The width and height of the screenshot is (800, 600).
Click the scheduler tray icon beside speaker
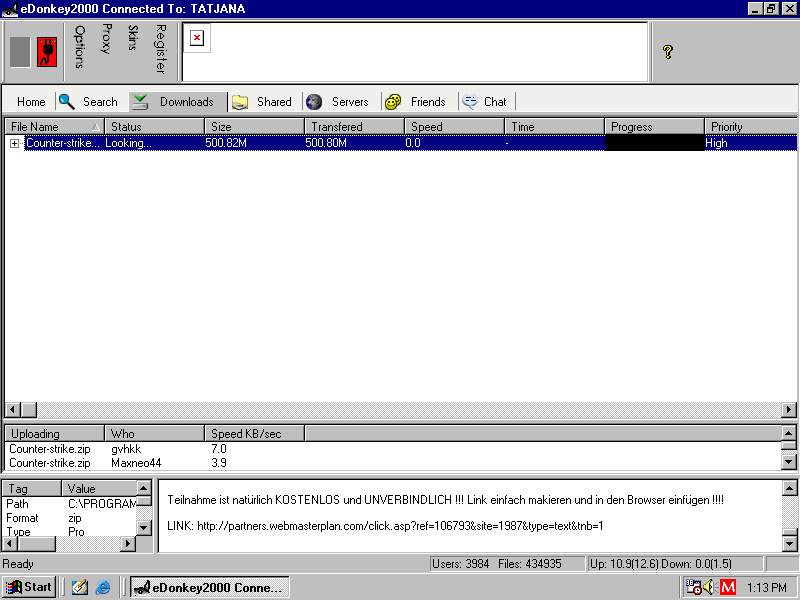pos(693,587)
